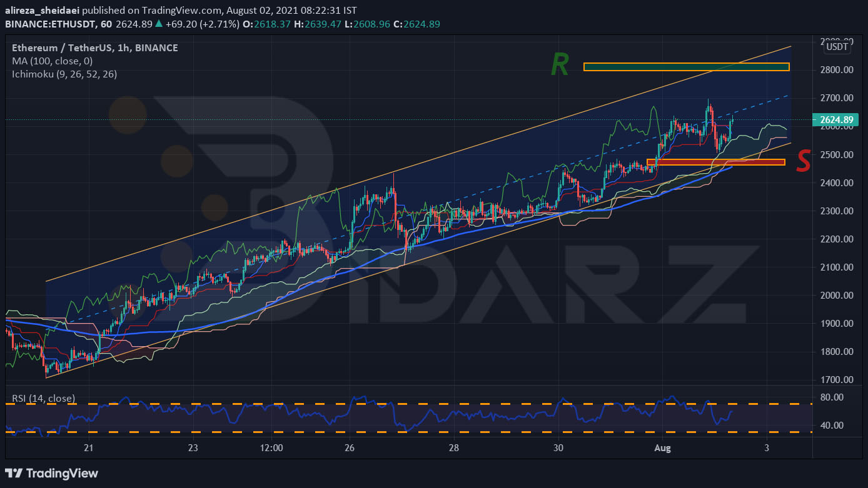This screenshot has height=488, width=868.
Task: Click the 21 date label on time axis
Action: pyautogui.click(x=88, y=448)
